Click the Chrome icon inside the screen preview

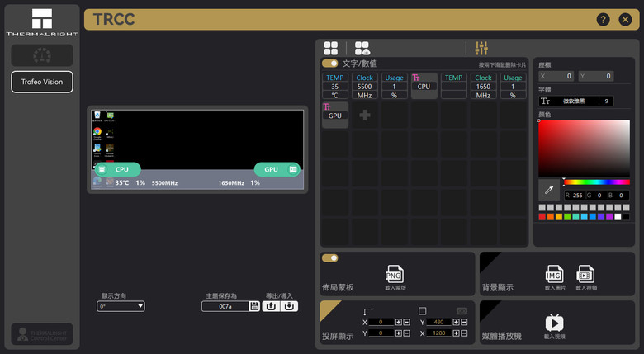(97, 131)
